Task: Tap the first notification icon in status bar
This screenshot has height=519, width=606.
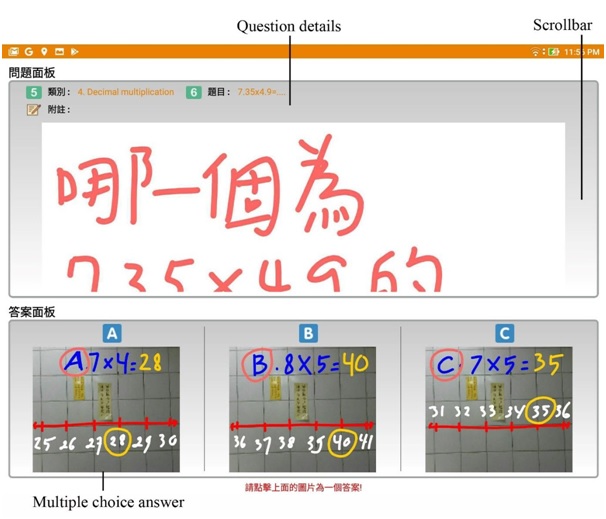Action: 14,51
